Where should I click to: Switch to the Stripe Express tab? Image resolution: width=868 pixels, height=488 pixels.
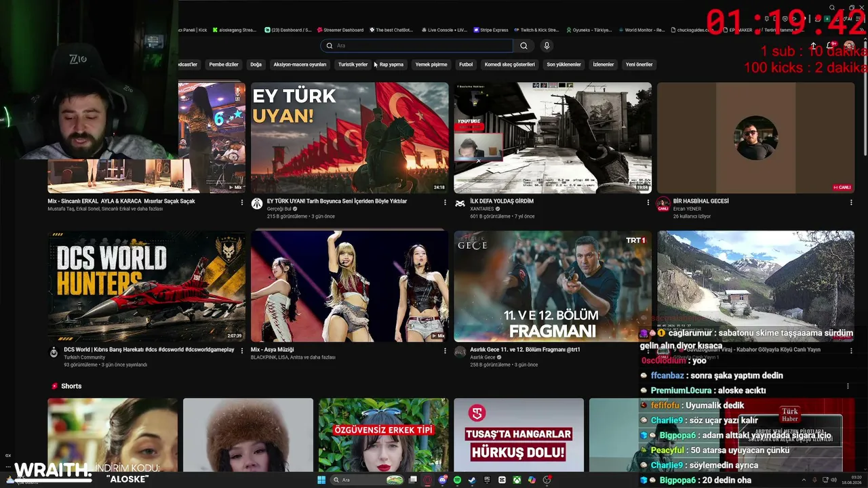click(490, 30)
